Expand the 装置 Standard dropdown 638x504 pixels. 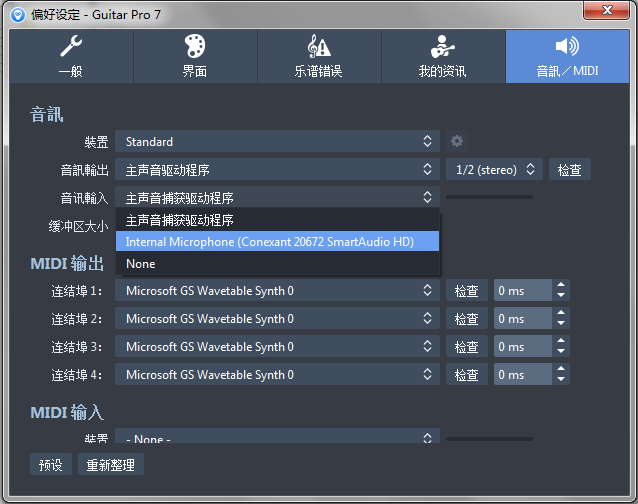tap(277, 142)
